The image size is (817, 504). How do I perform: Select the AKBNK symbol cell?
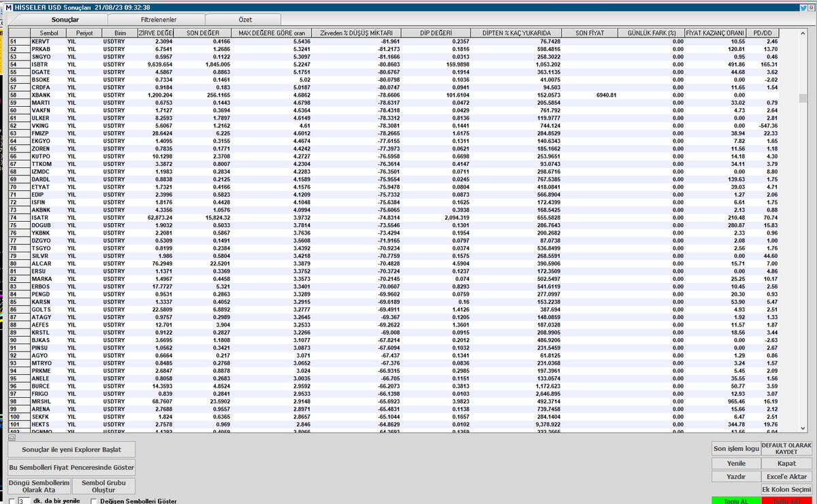pos(48,209)
